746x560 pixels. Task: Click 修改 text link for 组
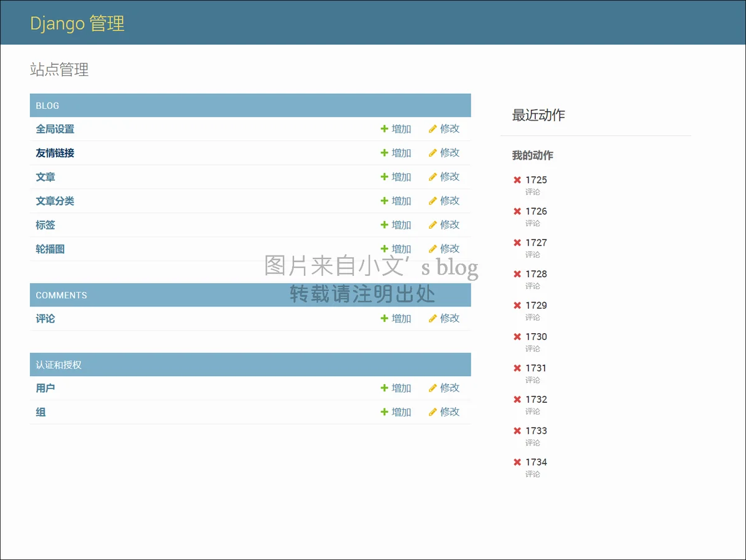click(450, 412)
